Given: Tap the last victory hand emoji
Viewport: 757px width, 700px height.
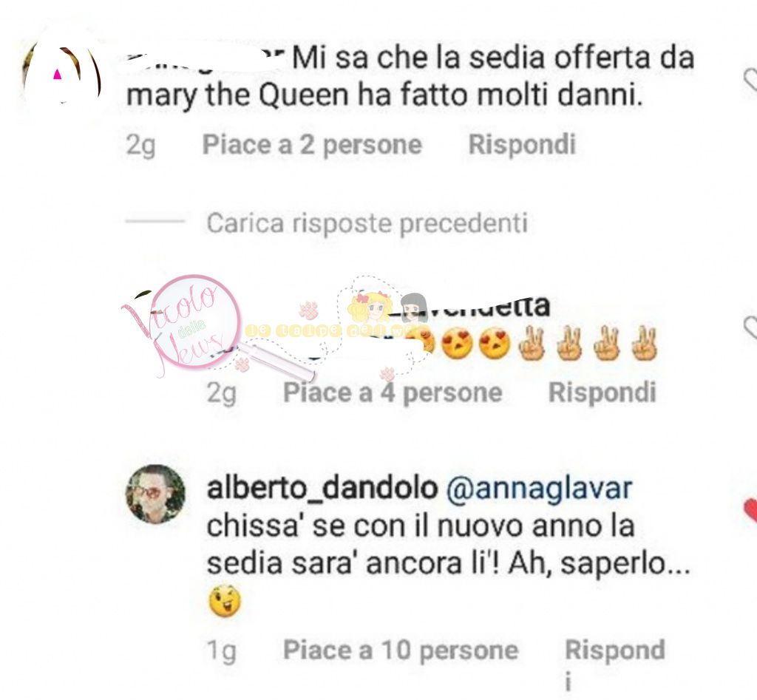Looking at the screenshot, I should coord(645,344).
